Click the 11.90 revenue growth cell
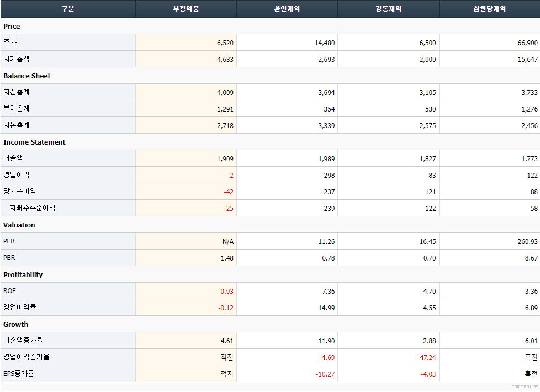The image size is (540, 392). 287,340
